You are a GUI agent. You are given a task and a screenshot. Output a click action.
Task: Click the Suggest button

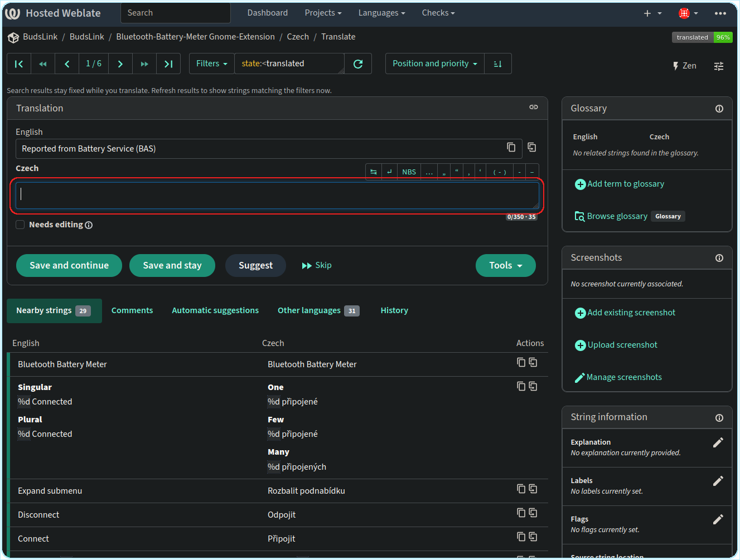click(255, 266)
